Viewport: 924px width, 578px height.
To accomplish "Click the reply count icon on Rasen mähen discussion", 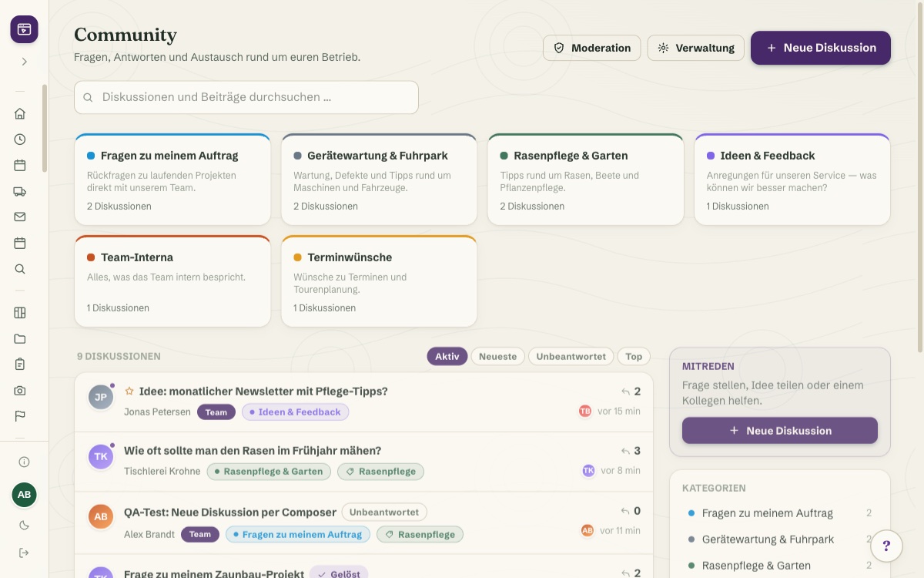I will (626, 451).
